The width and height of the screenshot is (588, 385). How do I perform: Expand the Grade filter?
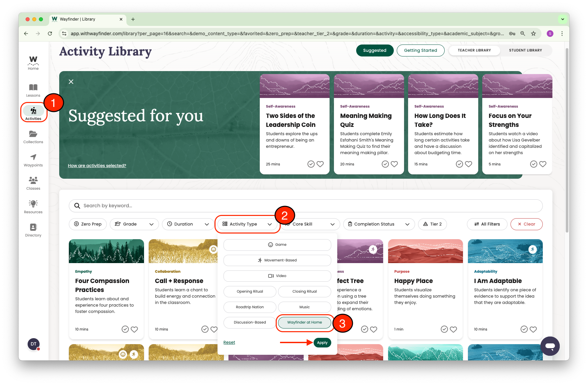coord(134,224)
